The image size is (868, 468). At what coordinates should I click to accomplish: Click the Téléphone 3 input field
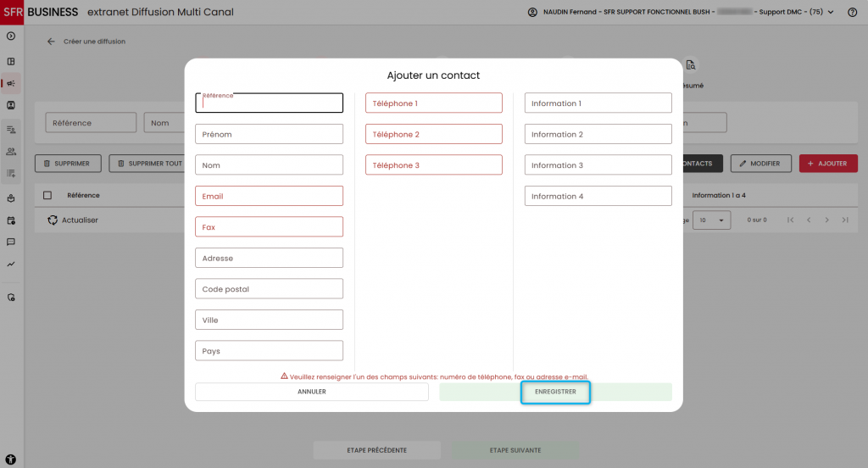(433, 165)
